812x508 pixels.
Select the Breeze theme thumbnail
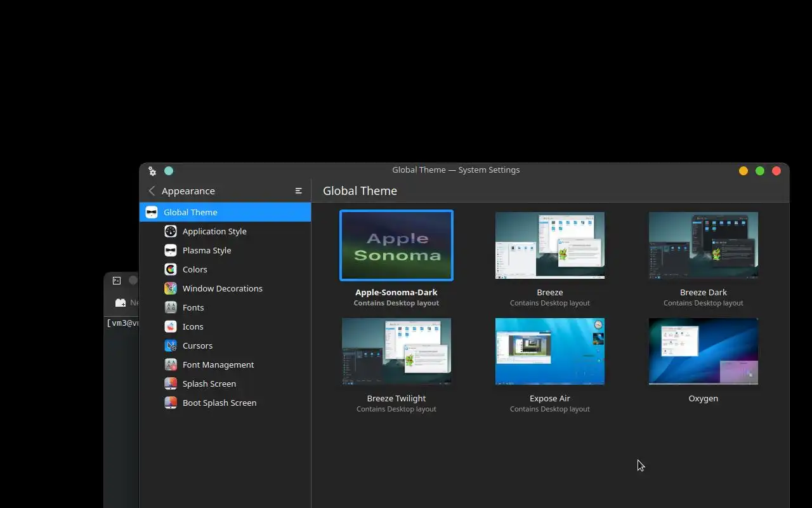550,245
